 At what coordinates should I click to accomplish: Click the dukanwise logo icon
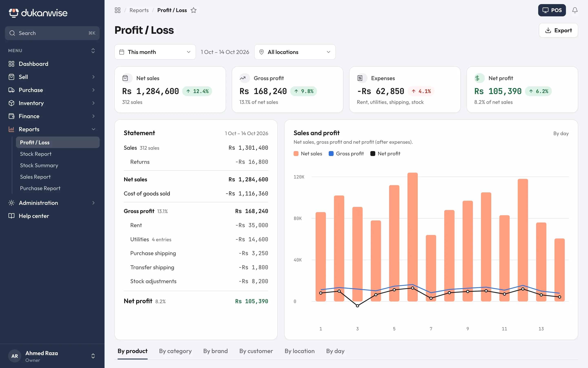[x=14, y=13]
